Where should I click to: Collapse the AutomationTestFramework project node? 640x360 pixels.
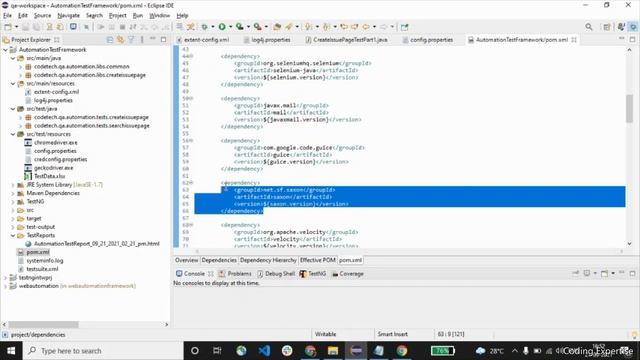(x=6, y=50)
